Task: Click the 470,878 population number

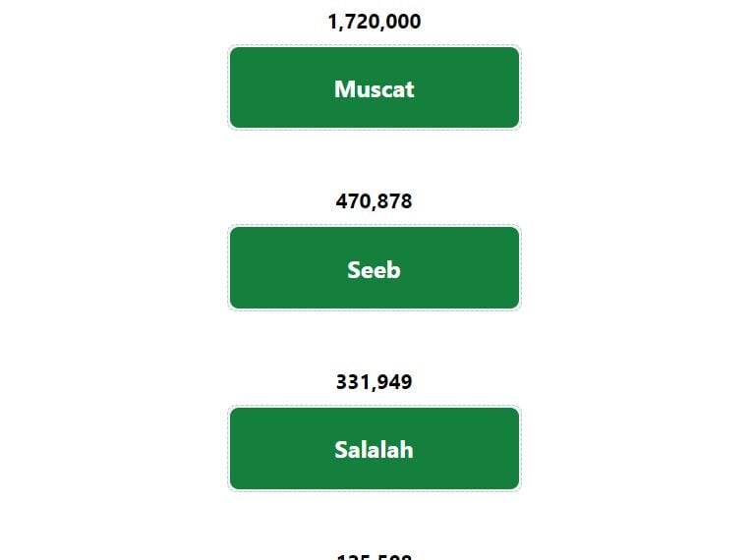Action: (375, 201)
